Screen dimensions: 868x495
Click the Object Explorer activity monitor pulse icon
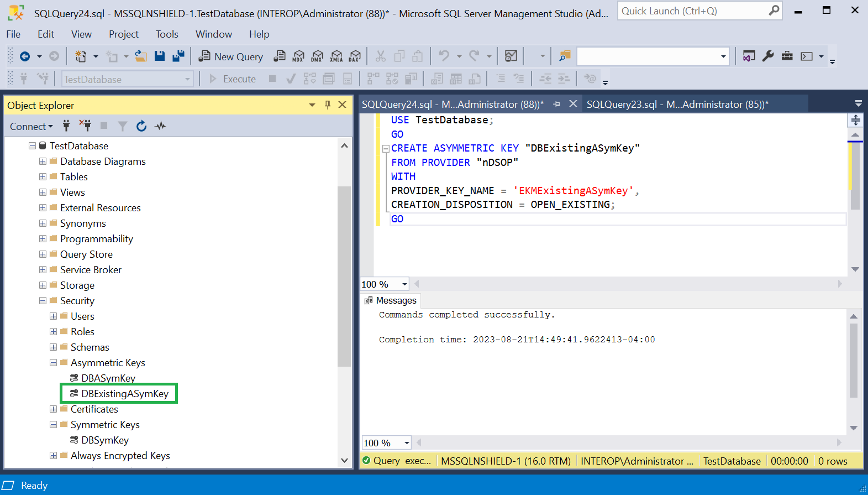click(160, 126)
